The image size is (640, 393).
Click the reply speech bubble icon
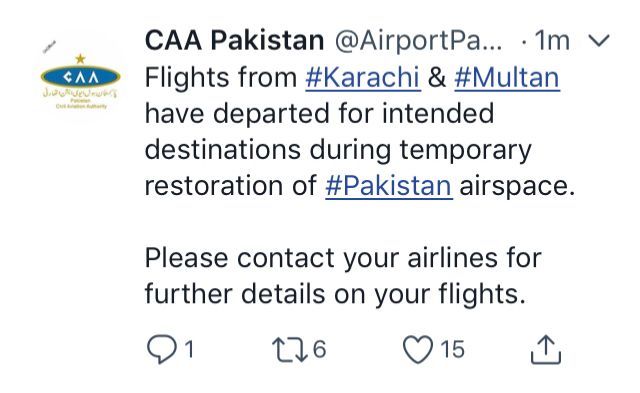(162, 349)
